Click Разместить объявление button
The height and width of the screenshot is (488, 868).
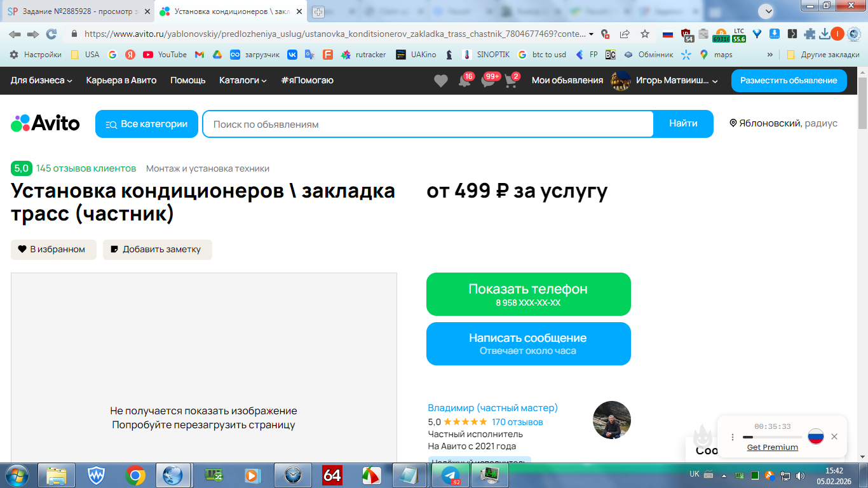tap(789, 81)
